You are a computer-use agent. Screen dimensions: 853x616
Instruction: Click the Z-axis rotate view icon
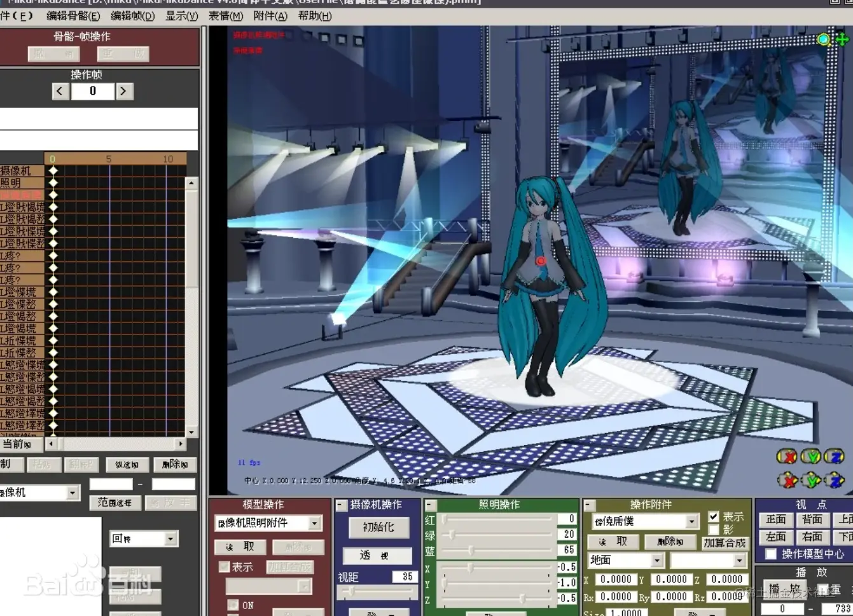(834, 456)
